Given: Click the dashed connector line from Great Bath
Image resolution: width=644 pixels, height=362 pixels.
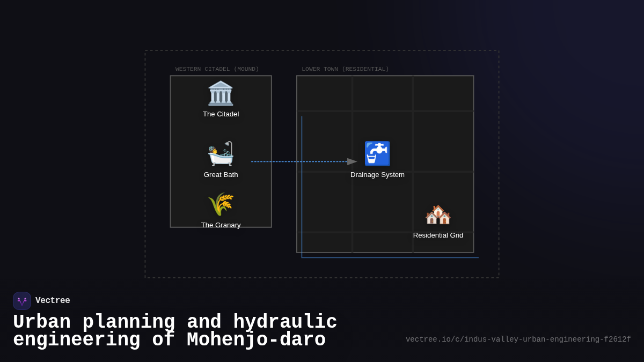Looking at the screenshot, I should 298,161.
